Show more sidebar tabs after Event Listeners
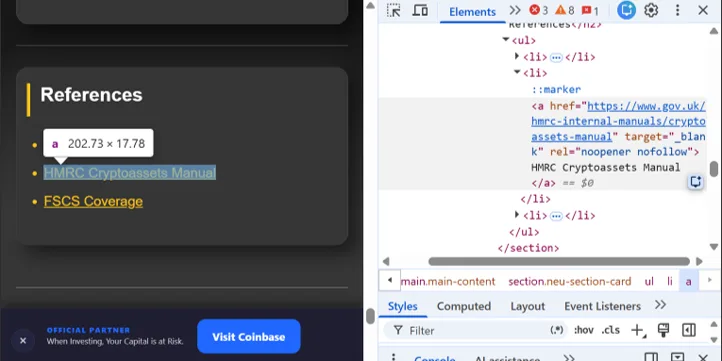Screen dimensions: 722x361 tap(660, 305)
